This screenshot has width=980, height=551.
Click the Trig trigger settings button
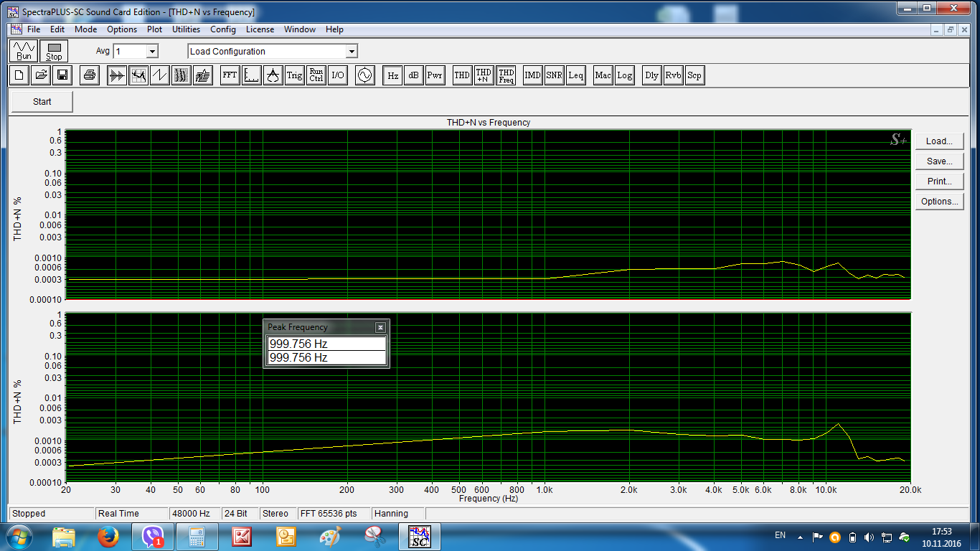(x=294, y=75)
